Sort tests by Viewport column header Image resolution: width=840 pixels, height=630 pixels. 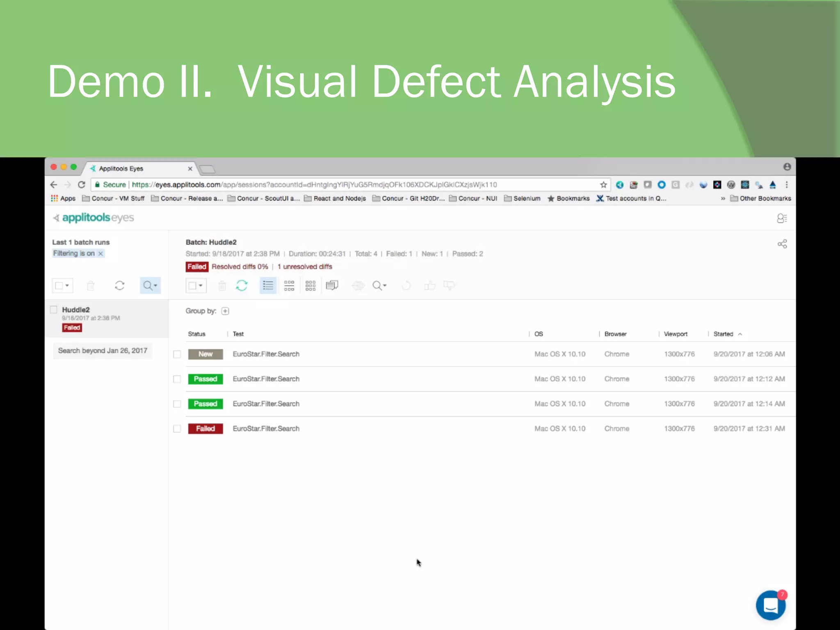(676, 334)
